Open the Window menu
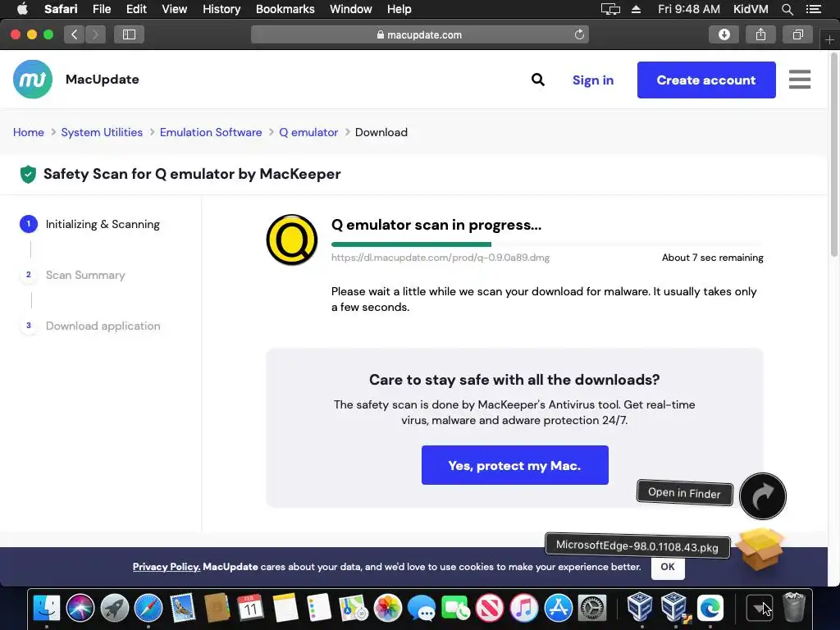 coord(351,9)
